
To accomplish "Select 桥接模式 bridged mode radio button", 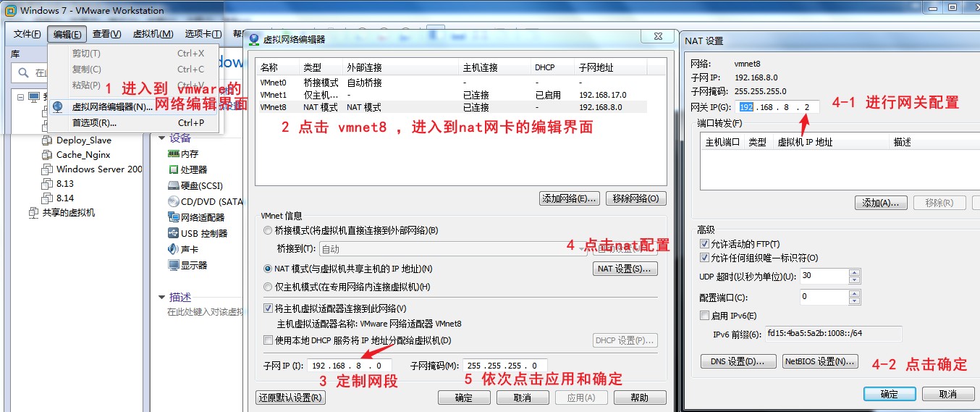I will pos(268,230).
